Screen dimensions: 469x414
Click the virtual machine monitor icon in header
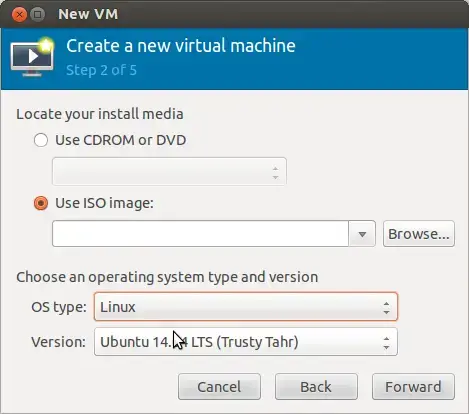click(32, 58)
